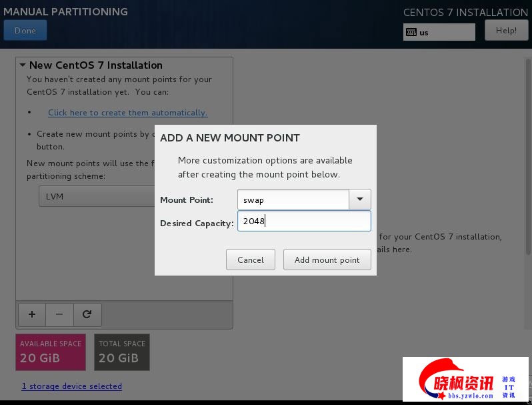Click the Mount Point field containing swap
The image size is (532, 405).
293,199
